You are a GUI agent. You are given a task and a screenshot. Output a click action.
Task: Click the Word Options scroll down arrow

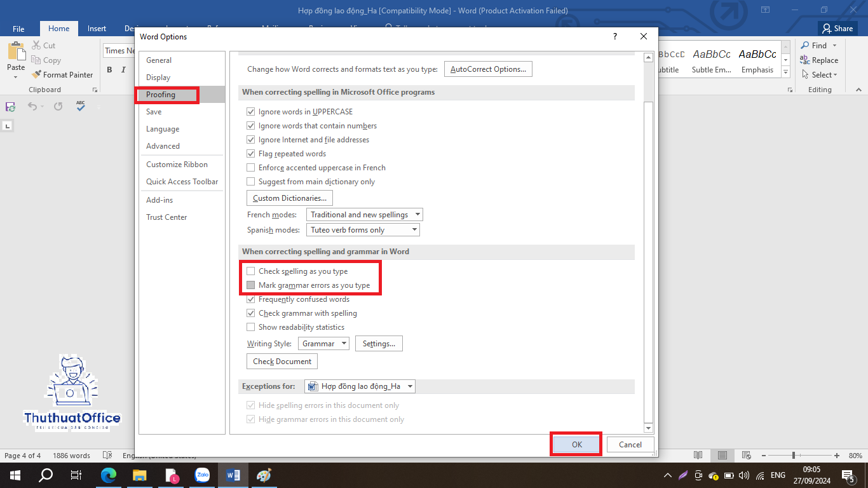[x=648, y=429]
